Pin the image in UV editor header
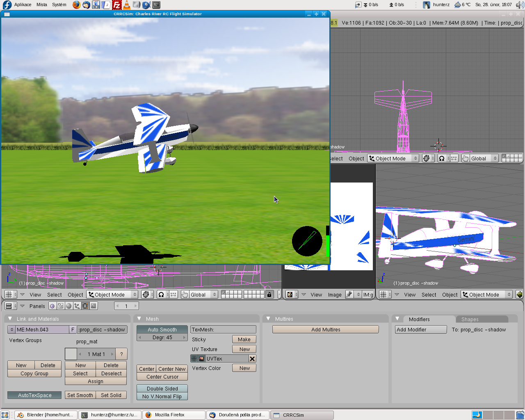The image size is (525, 420). 349,294
